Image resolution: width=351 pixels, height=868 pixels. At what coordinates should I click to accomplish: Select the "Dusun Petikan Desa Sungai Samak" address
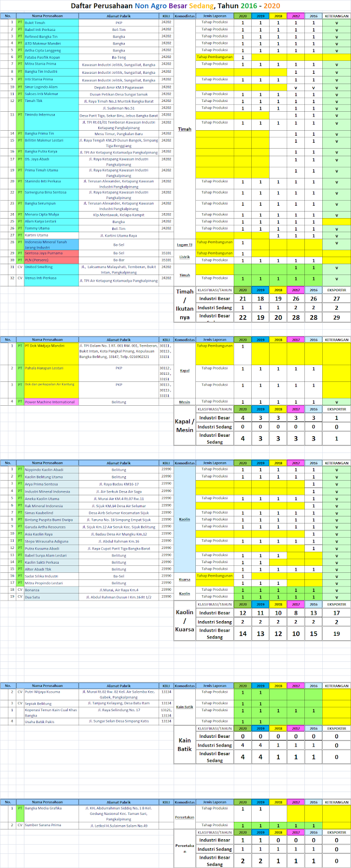(119, 94)
